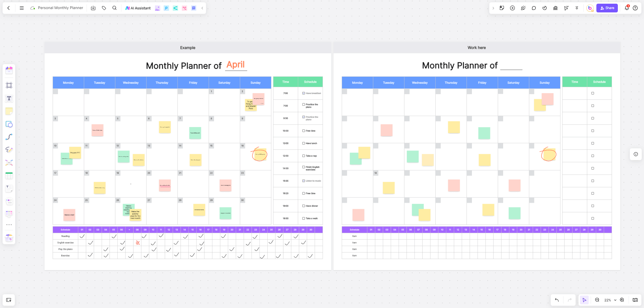The width and height of the screenshot is (644, 308).
Task: Click the cloud sync status icon
Action: click(x=33, y=8)
